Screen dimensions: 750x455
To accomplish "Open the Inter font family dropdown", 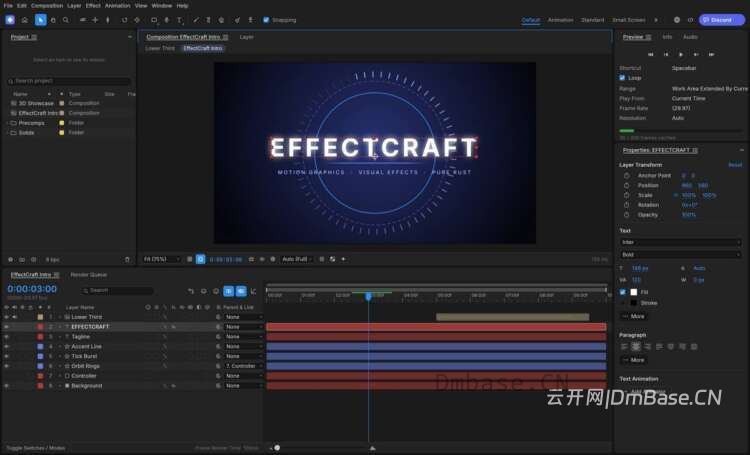I will [680, 243].
